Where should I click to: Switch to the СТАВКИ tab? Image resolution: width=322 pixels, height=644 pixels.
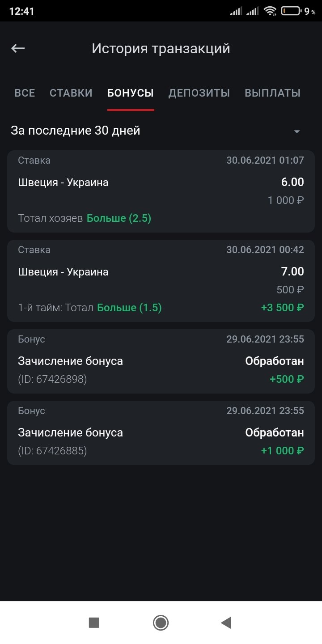coord(71,93)
